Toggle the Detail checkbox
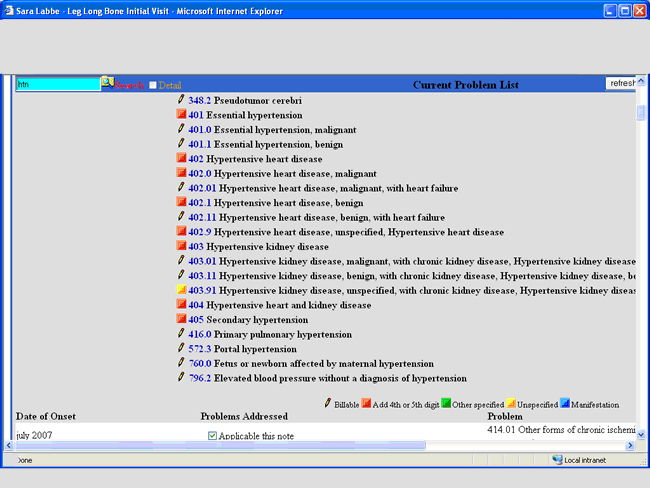Image resolution: width=650 pixels, height=488 pixels. tap(153, 85)
